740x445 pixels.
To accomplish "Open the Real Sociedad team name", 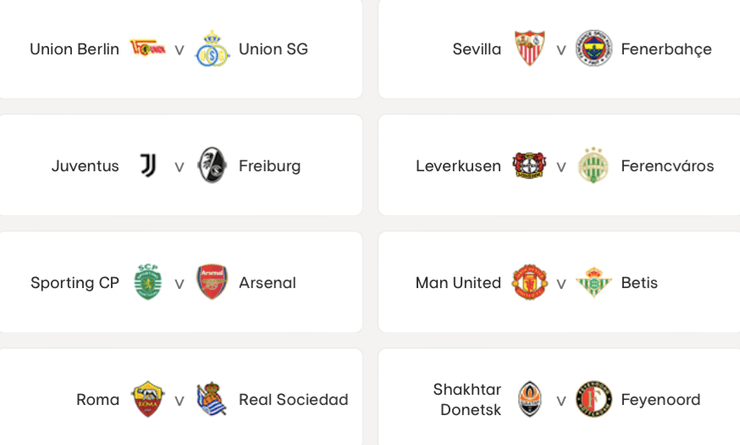I will (x=293, y=400).
